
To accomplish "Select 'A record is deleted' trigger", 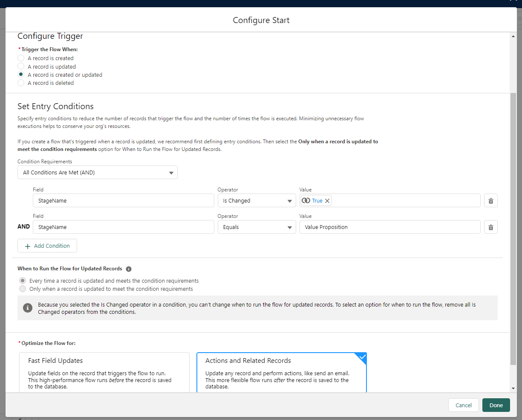I will [x=21, y=83].
